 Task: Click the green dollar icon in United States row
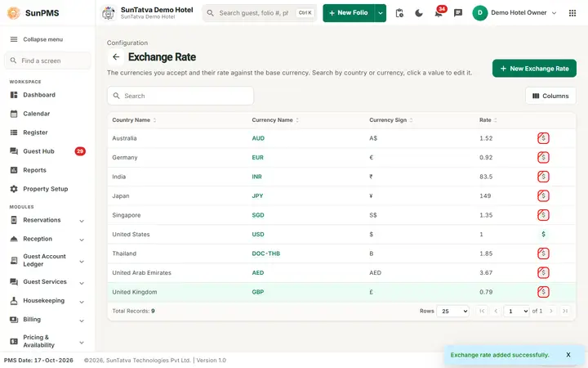[543, 235]
